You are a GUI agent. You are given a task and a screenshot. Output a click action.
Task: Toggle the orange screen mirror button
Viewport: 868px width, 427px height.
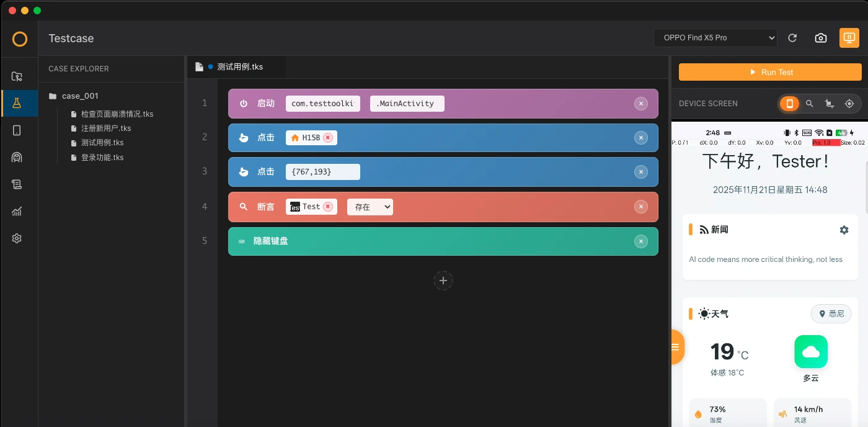[x=849, y=38]
